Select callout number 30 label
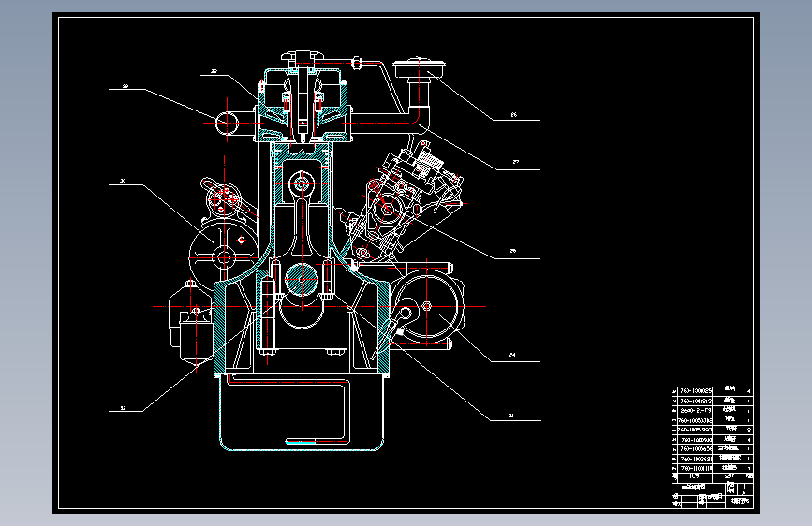The height and width of the screenshot is (526, 812). (123, 181)
